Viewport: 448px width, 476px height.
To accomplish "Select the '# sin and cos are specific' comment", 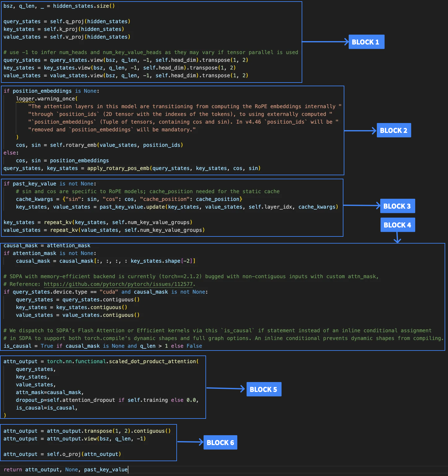I will tap(148, 191).
